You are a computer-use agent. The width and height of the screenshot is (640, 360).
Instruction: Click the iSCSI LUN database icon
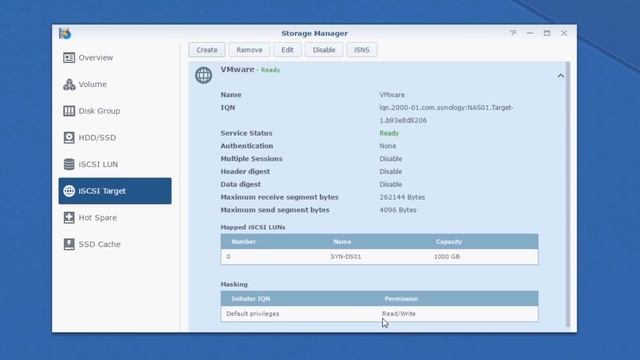click(69, 164)
